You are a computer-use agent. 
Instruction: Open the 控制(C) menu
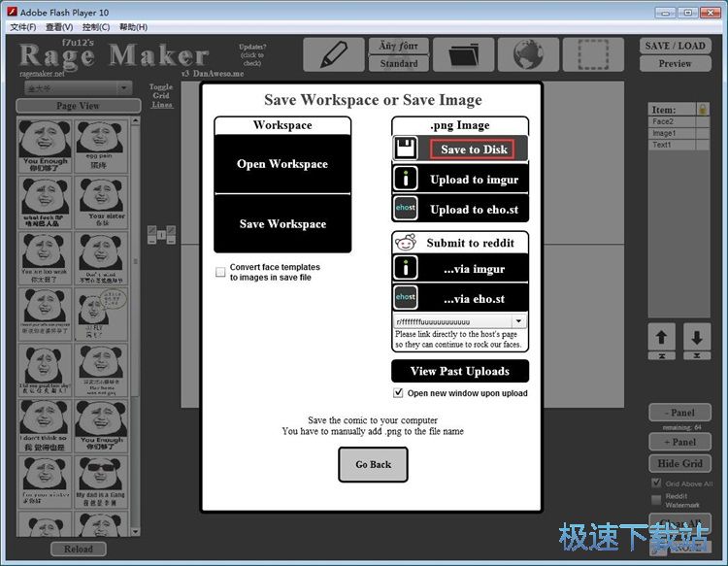tap(96, 27)
